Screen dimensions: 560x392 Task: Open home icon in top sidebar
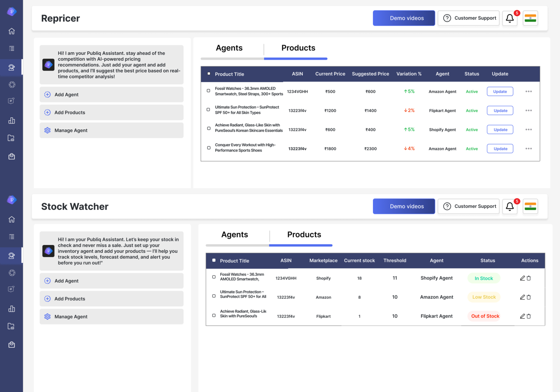[12, 31]
